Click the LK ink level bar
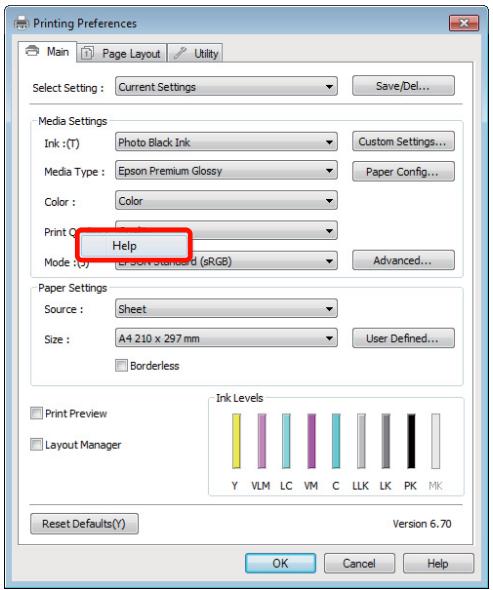493x590 pixels. [x=386, y=441]
